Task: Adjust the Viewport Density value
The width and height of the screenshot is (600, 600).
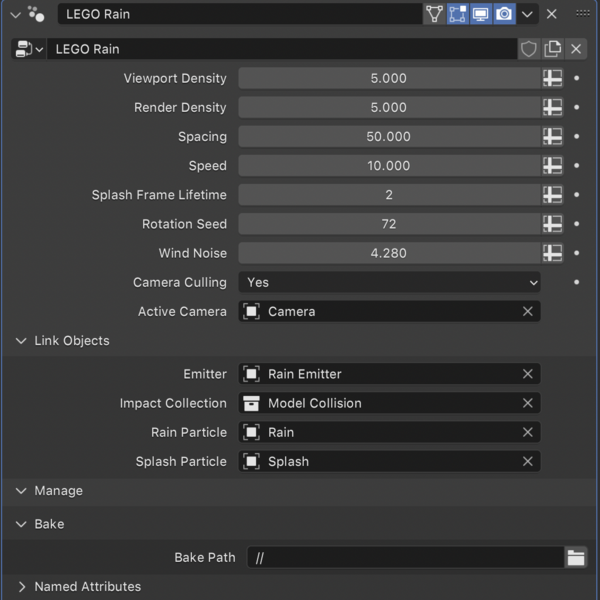Action: click(x=389, y=78)
